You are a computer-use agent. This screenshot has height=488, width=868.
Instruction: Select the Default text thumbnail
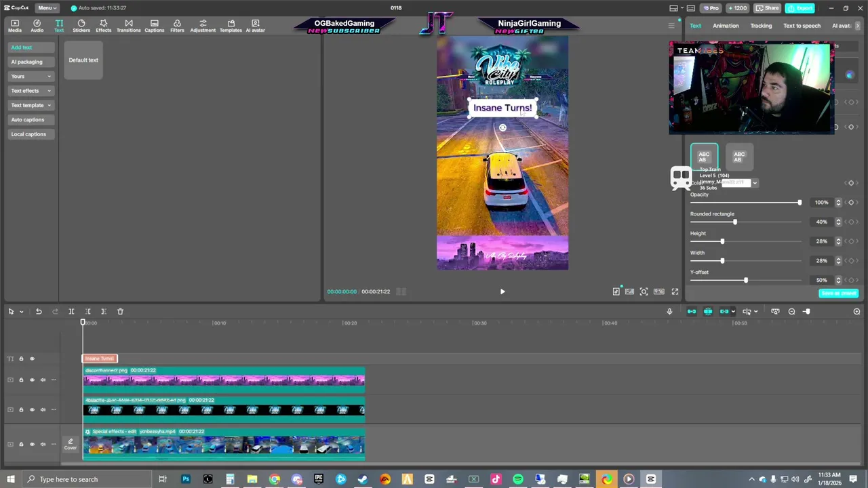click(83, 60)
